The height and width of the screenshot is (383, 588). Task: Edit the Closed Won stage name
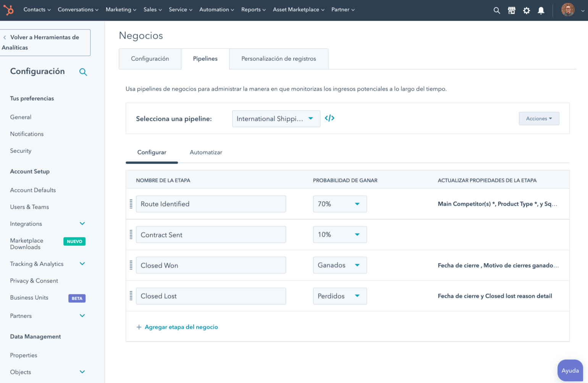point(211,265)
